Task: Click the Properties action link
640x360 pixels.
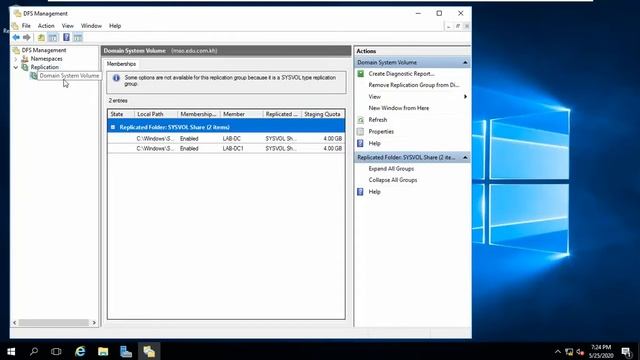Action: [x=381, y=131]
